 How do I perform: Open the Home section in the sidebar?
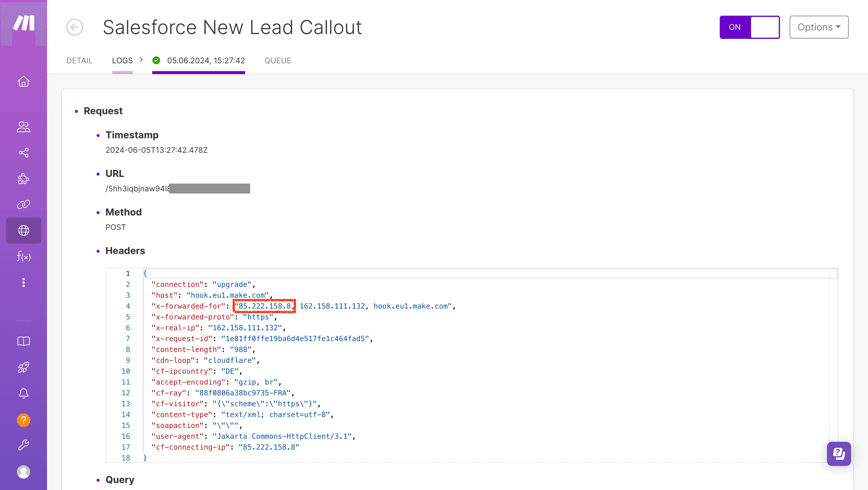23,81
